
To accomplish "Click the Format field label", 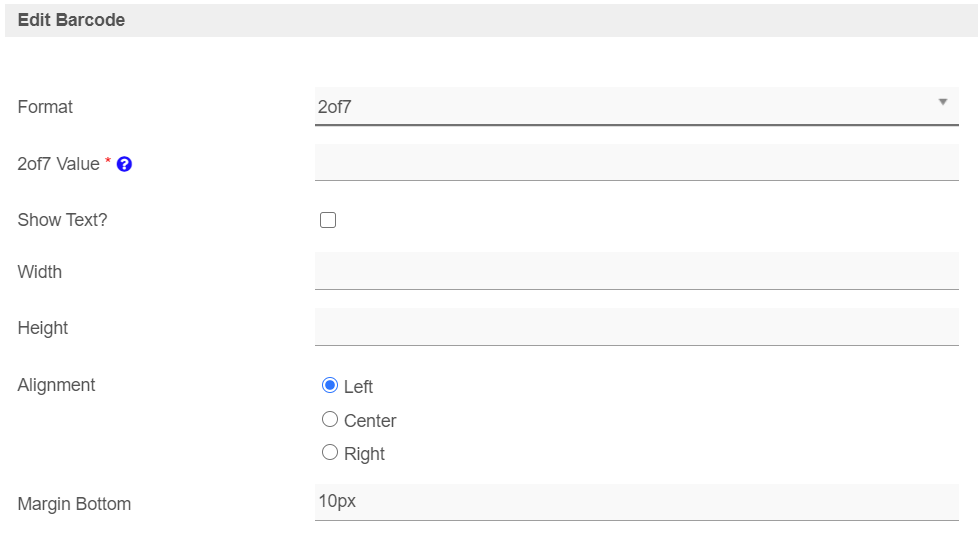I will [45, 107].
